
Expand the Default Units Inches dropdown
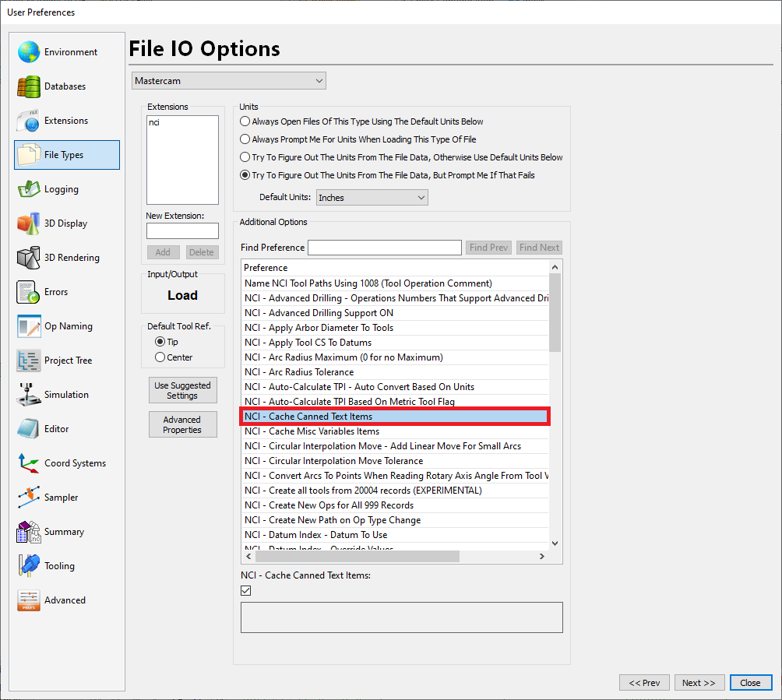pyautogui.click(x=372, y=198)
